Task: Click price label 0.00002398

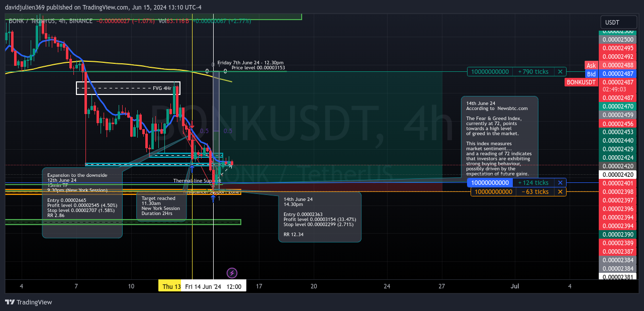Action: click(x=618, y=192)
